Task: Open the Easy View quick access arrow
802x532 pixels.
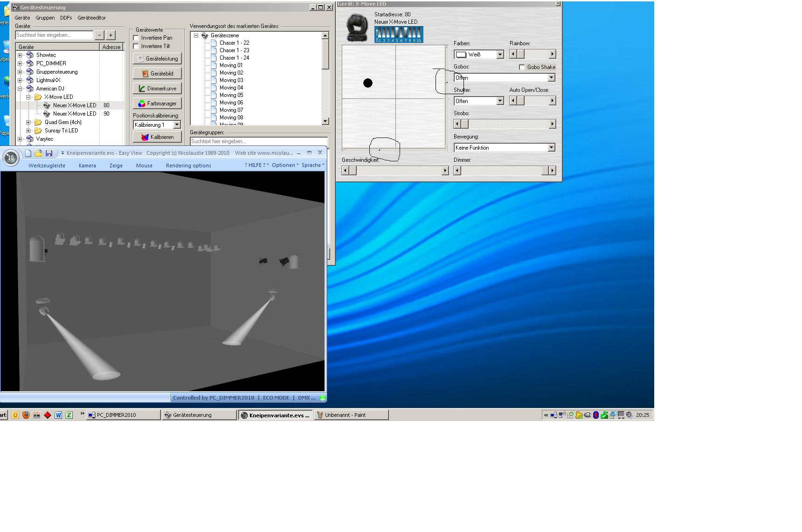Action: point(62,153)
